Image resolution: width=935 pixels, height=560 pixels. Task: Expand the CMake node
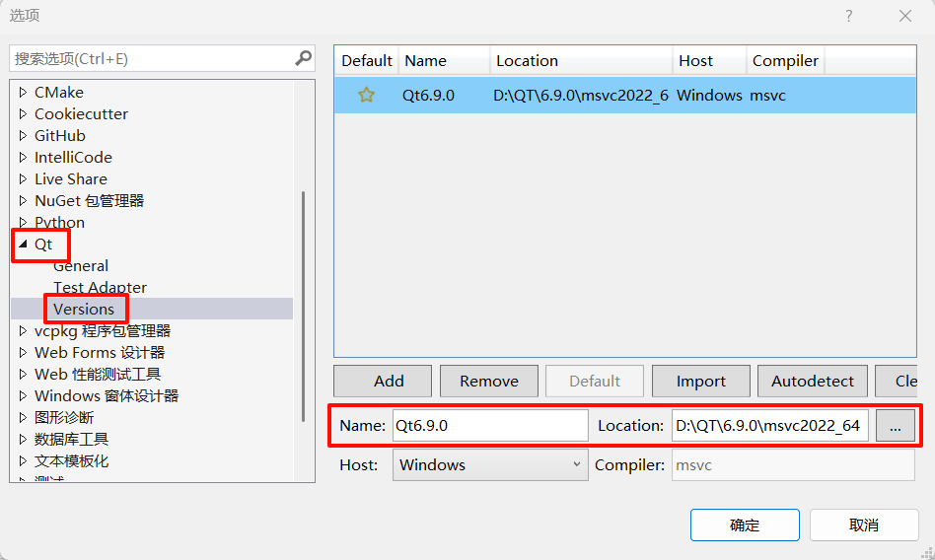coord(24,93)
